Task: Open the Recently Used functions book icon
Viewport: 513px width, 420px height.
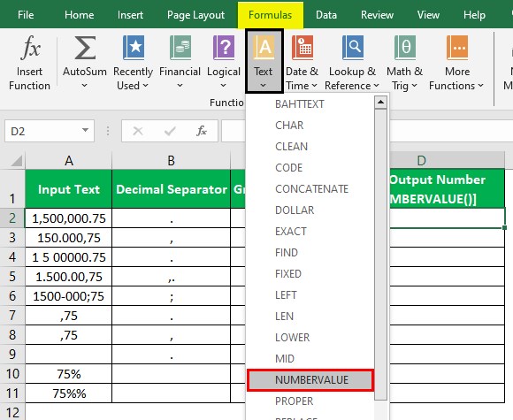Action: [134, 48]
